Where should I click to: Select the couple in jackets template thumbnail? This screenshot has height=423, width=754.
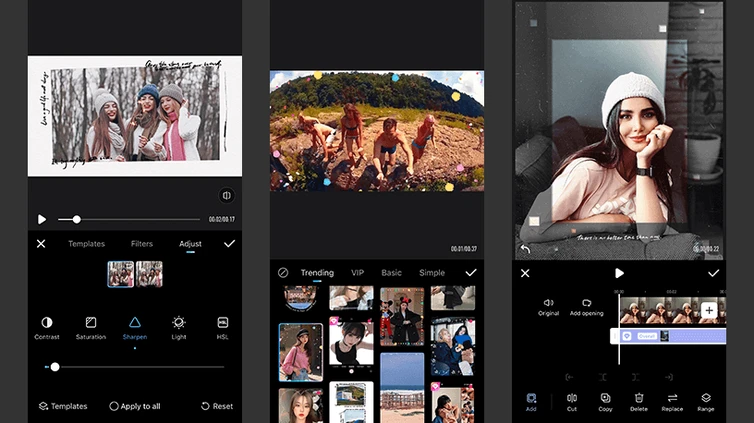pyautogui.click(x=453, y=347)
